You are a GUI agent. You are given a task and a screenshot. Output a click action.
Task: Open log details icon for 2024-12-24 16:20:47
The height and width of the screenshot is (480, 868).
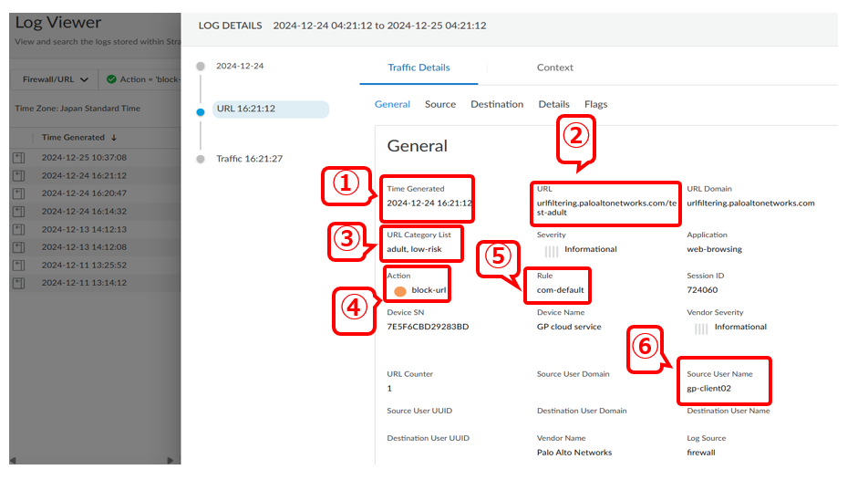coord(18,193)
